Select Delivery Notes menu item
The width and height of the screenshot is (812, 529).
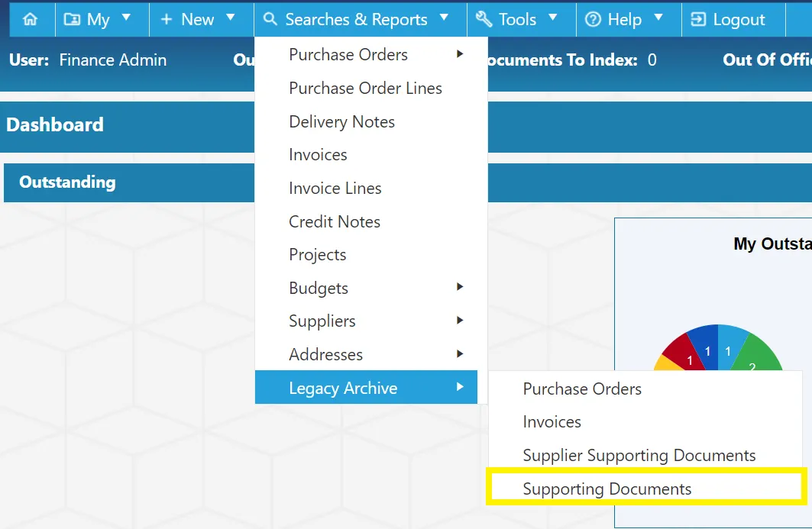(x=366, y=121)
